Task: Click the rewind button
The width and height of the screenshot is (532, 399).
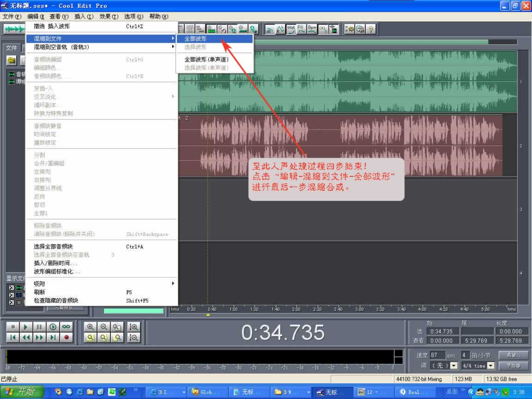Action: (x=26, y=337)
